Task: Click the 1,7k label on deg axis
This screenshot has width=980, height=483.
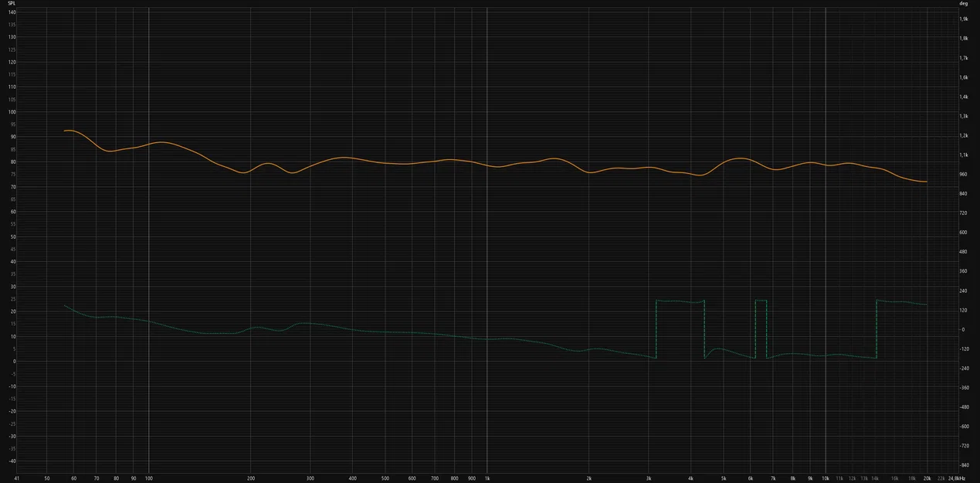Action: [x=964, y=57]
